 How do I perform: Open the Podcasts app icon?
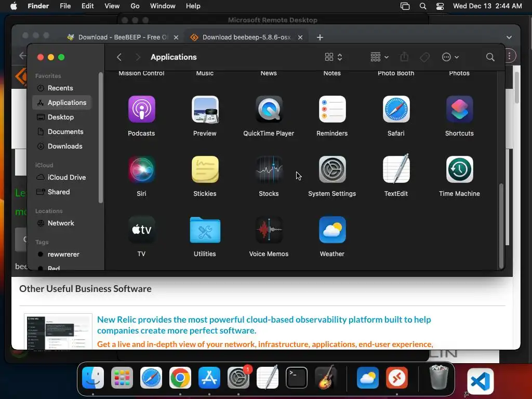point(141,109)
